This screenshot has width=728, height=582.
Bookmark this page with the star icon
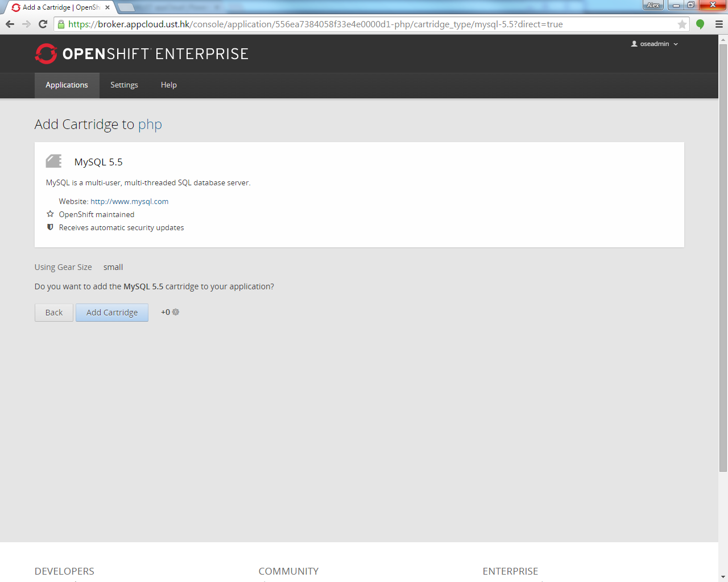(682, 24)
